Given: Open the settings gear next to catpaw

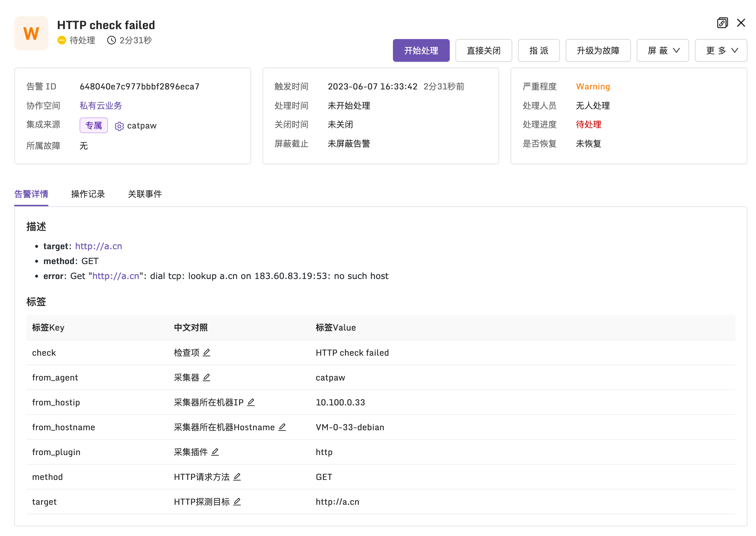Looking at the screenshot, I should (119, 126).
